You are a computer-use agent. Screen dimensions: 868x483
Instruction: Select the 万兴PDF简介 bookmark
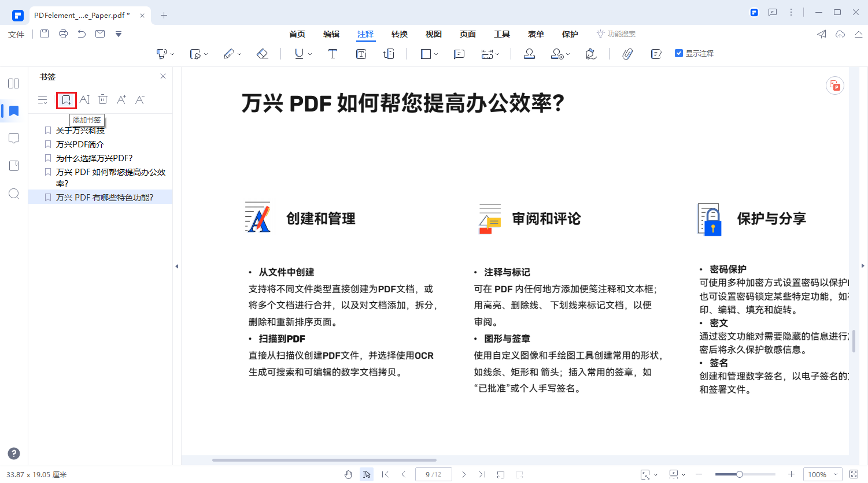point(80,144)
